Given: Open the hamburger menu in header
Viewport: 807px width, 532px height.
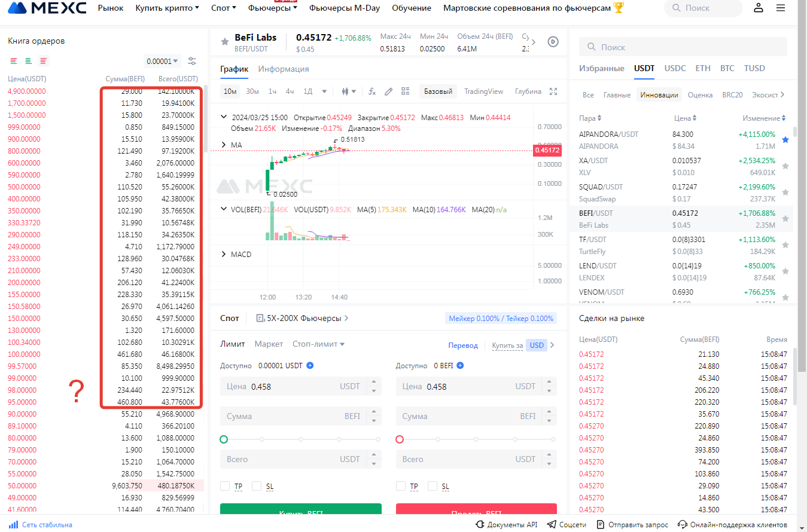Looking at the screenshot, I should [781, 8].
